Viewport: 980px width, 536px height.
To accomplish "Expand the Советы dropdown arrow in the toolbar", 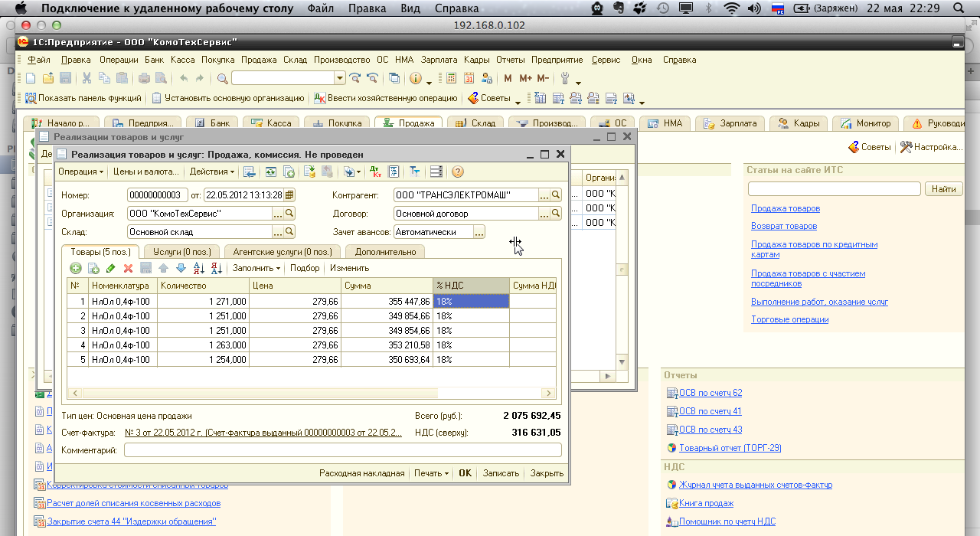I will pyautogui.click(x=518, y=101).
